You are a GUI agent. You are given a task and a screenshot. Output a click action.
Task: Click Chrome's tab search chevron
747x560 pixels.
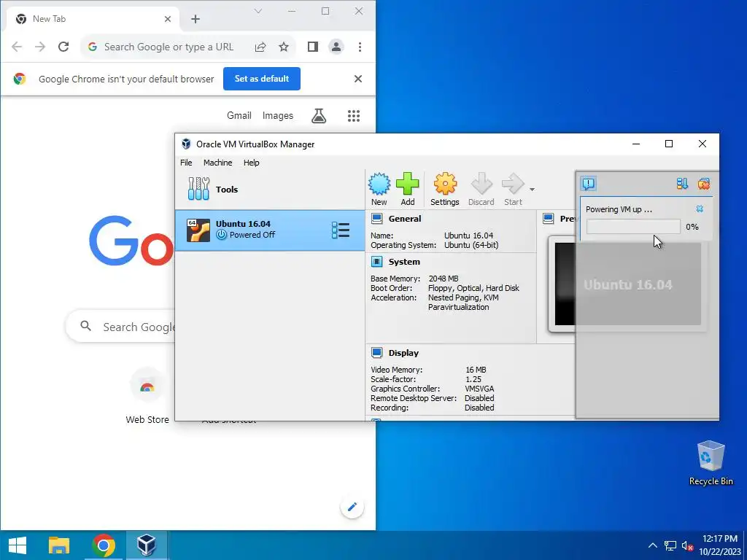click(258, 11)
